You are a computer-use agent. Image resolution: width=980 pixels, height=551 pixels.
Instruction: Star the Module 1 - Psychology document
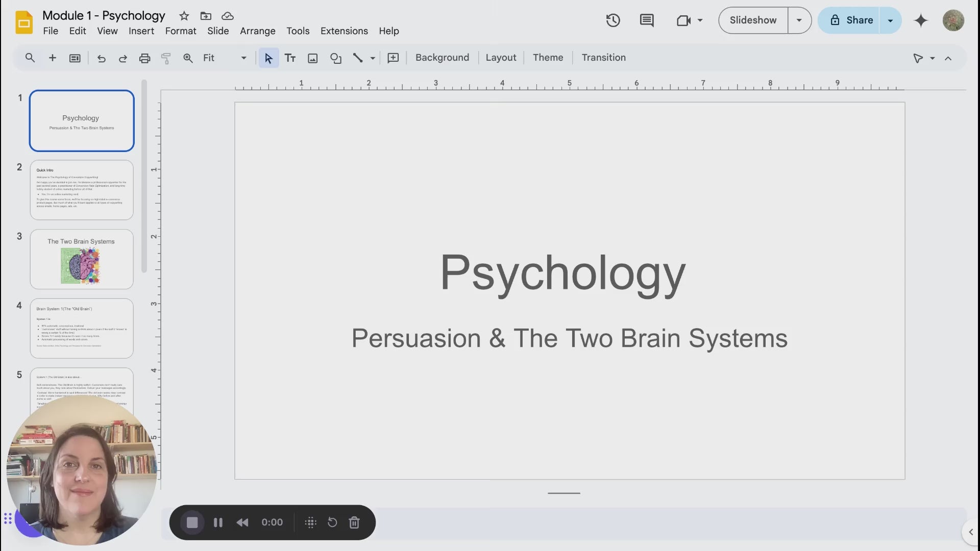[x=184, y=16]
